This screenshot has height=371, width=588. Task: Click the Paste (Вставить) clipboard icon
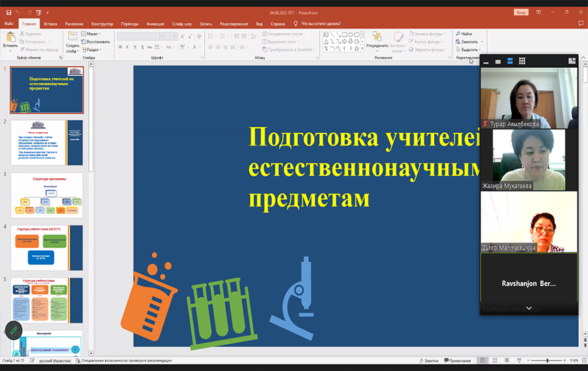(x=10, y=38)
